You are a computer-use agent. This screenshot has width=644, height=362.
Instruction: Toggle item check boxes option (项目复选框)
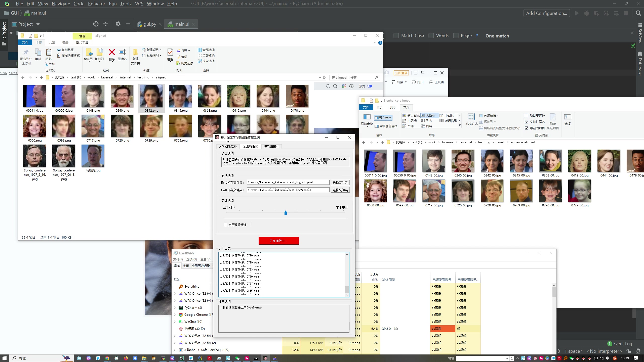point(526,115)
